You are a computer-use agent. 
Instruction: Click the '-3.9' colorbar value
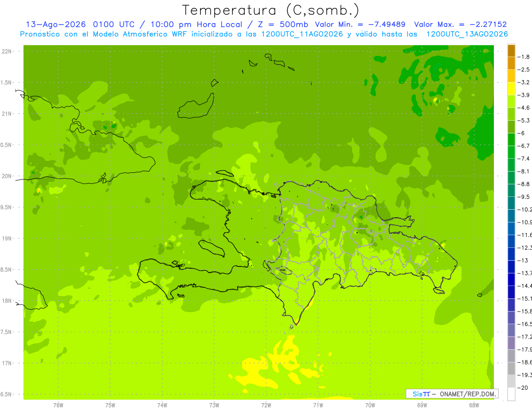coord(524,95)
